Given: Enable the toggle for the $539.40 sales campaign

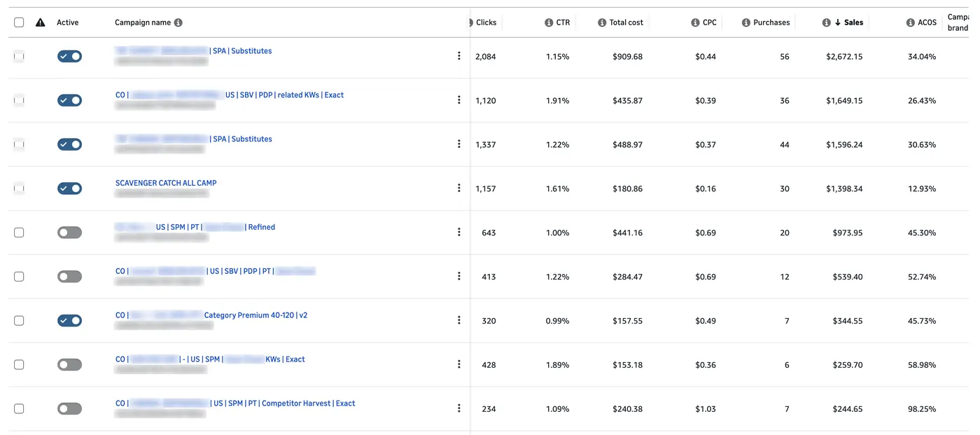Looking at the screenshot, I should pyautogui.click(x=69, y=277).
